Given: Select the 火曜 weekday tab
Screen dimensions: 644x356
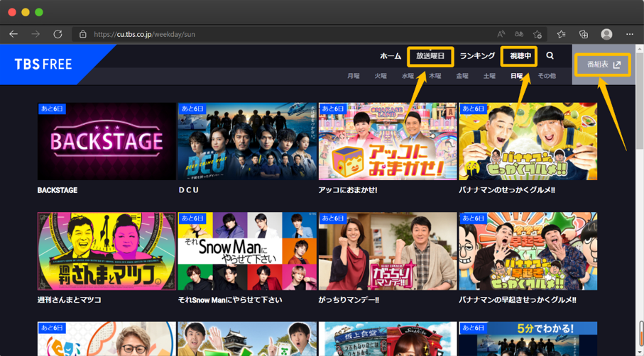Looking at the screenshot, I should point(381,76).
